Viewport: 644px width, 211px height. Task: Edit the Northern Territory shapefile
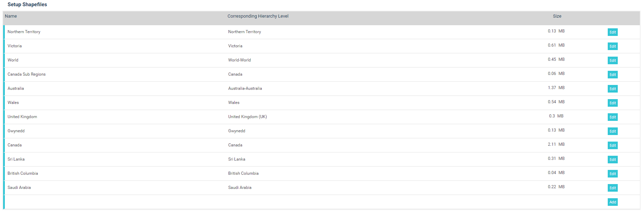point(613,32)
